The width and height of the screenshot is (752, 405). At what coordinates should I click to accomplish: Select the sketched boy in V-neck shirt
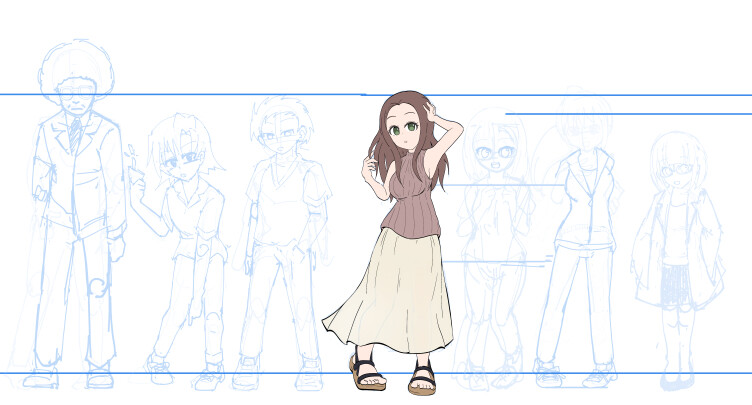click(283, 242)
